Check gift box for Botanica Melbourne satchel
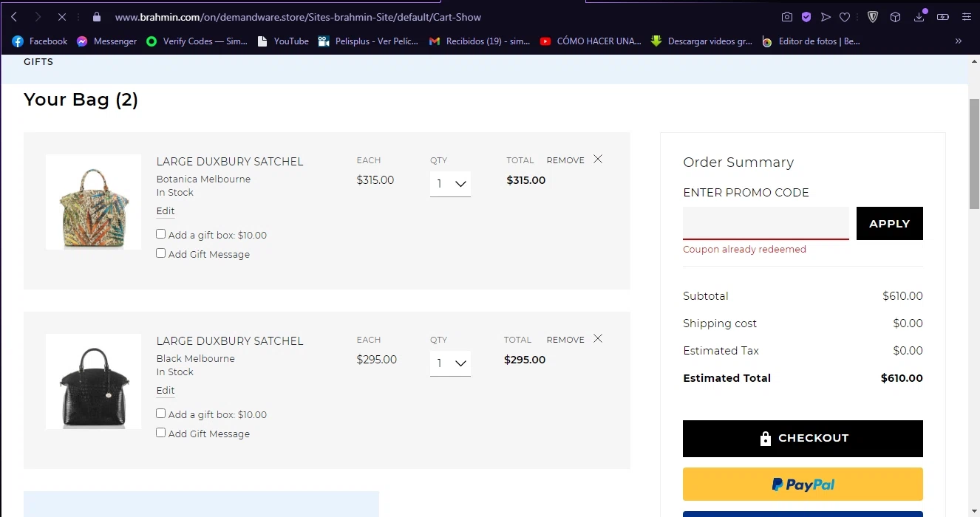This screenshot has height=517, width=980. pos(161,234)
